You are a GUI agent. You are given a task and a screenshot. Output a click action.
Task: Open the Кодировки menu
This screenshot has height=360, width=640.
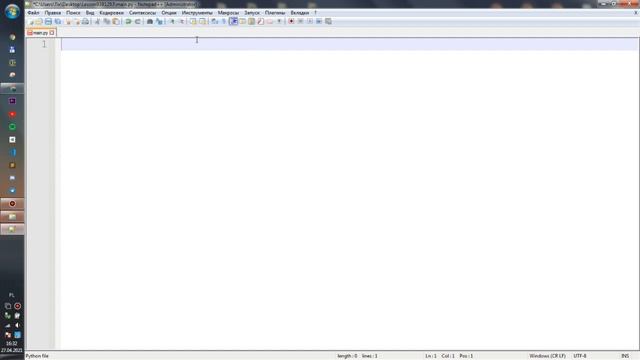pos(111,13)
